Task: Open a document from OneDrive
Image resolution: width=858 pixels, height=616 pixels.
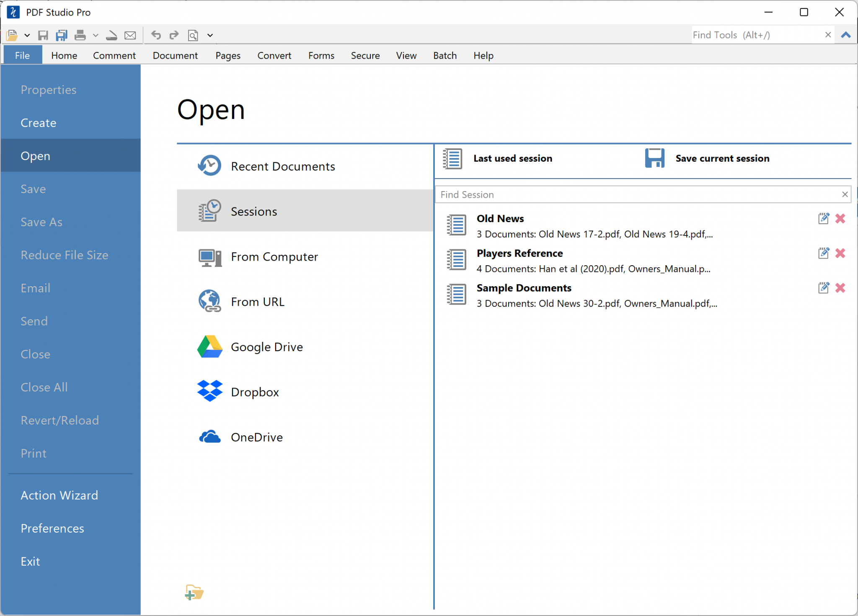Action: pos(256,437)
